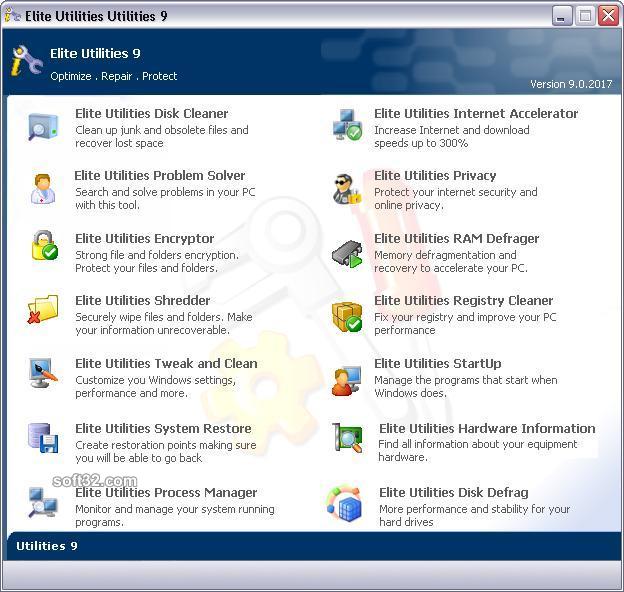Launch Elite Utilities RAM Defrager
The width and height of the screenshot is (624, 592).
coord(456,238)
